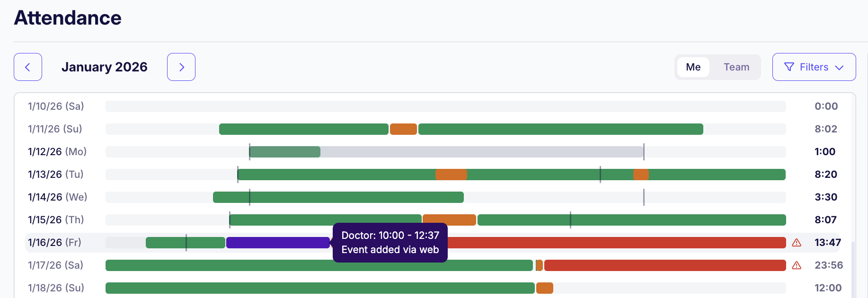Click 8:20 total for 1/13/26

pos(825,175)
